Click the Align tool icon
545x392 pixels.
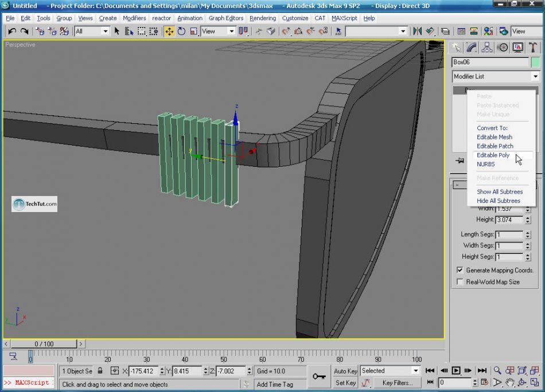tap(430, 32)
